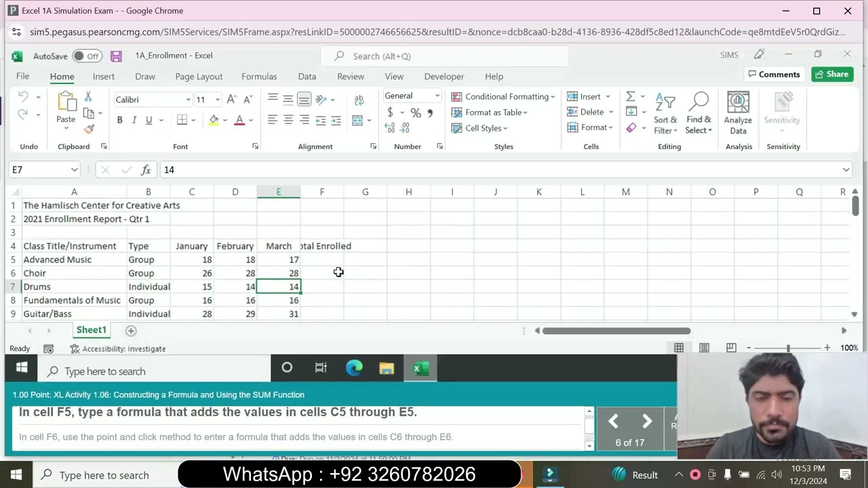Add a new sheet with plus icon
Image resolution: width=868 pixels, height=488 pixels.
131,331
